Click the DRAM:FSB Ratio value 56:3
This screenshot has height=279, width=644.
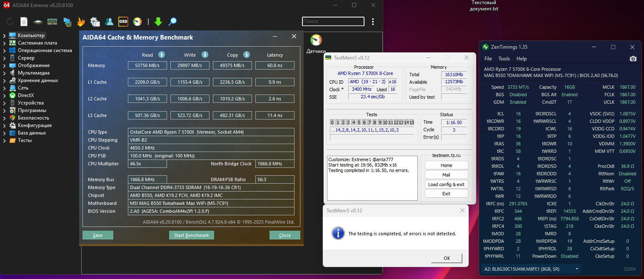(275, 179)
